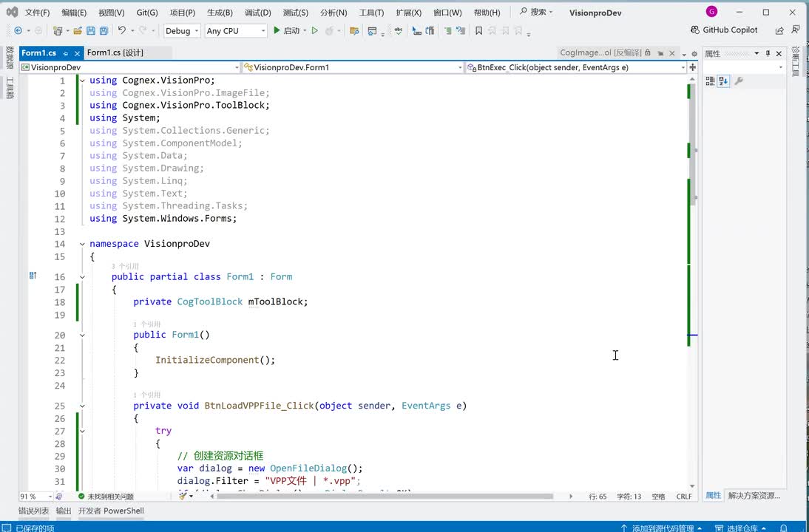Navigate backward with the back arrow icon
The image size is (809, 532).
pyautogui.click(x=18, y=31)
